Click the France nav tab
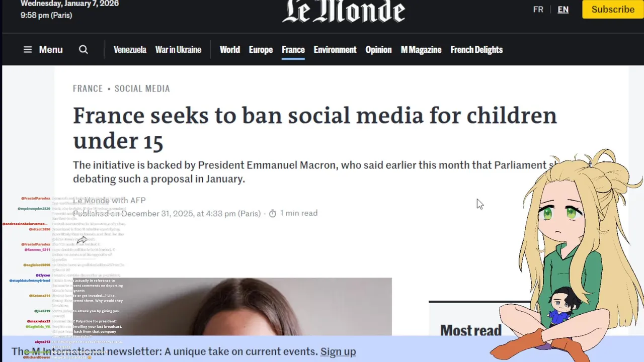 coord(293,50)
